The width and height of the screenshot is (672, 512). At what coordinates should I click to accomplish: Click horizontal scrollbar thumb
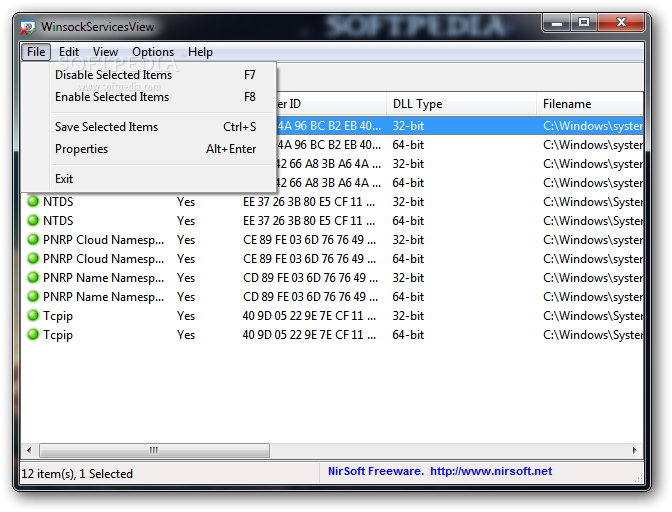pyautogui.click(x=154, y=450)
